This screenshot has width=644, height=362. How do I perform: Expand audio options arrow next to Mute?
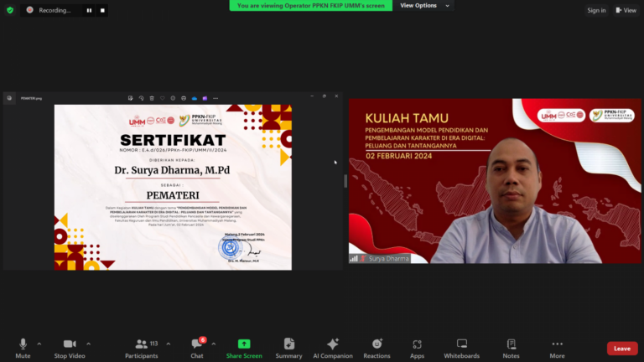click(39, 344)
